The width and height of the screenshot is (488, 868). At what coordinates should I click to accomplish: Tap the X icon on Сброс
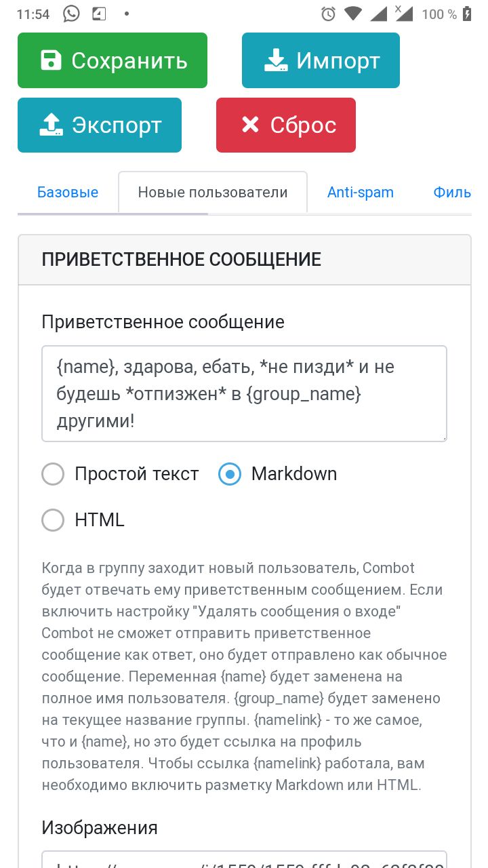(x=250, y=125)
